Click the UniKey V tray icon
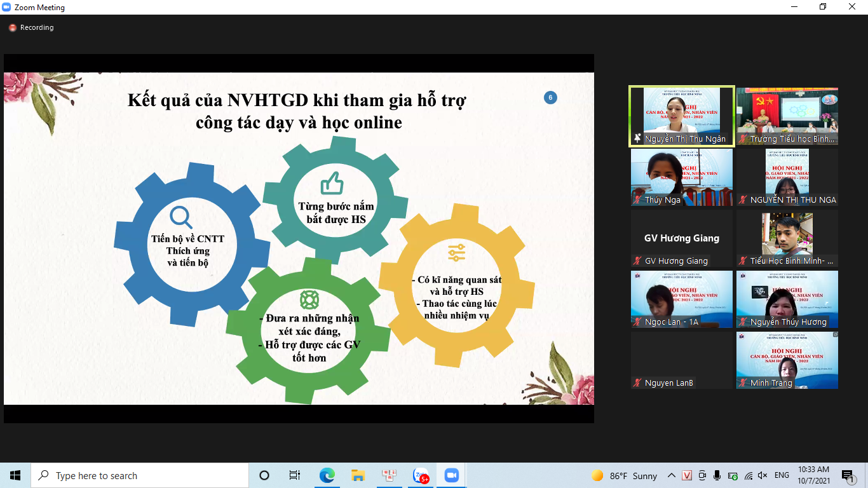Viewport: 868px width, 488px height. [x=687, y=475]
